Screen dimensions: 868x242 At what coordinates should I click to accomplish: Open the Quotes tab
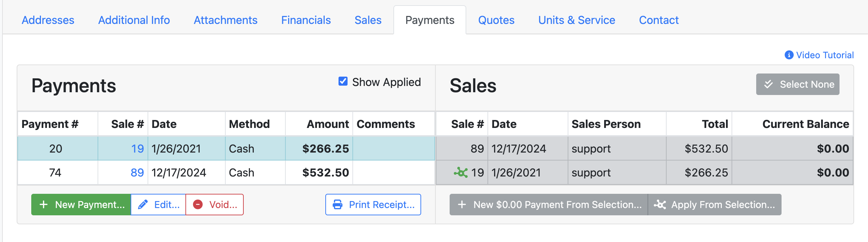(x=496, y=20)
